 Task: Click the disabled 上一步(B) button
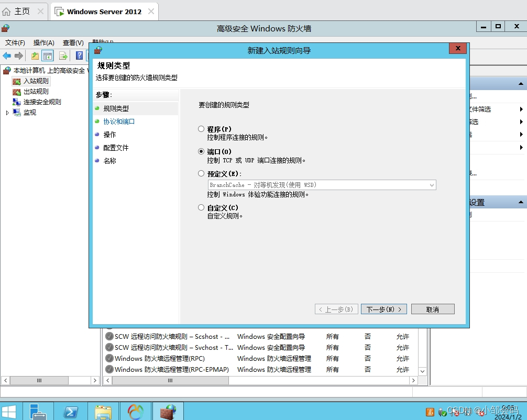click(x=336, y=309)
